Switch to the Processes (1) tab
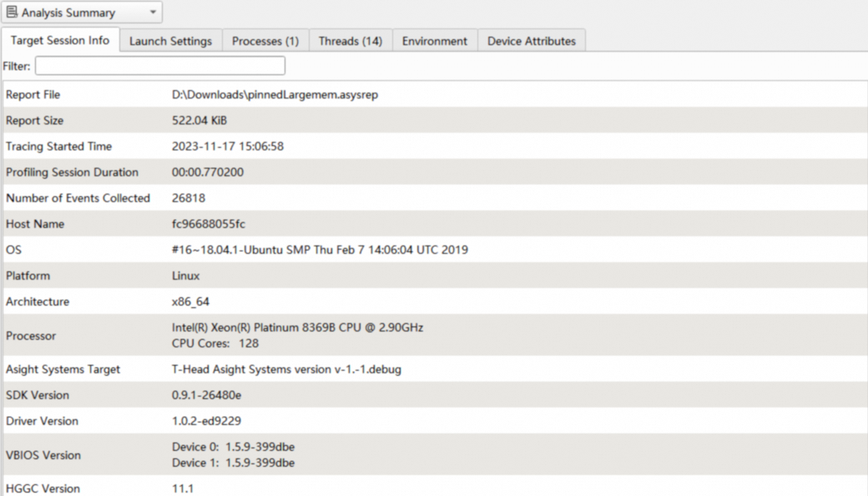Image resolution: width=868 pixels, height=496 pixels. coord(265,41)
